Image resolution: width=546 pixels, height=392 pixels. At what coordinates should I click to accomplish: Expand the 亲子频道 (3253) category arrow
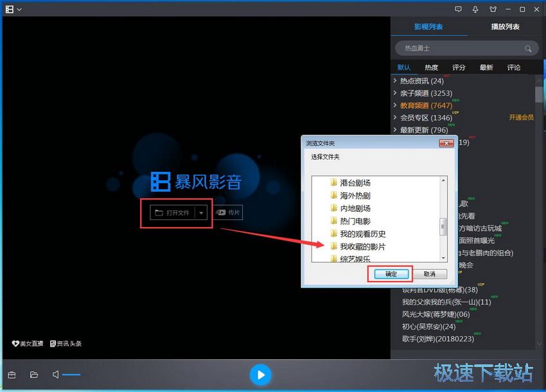[395, 93]
